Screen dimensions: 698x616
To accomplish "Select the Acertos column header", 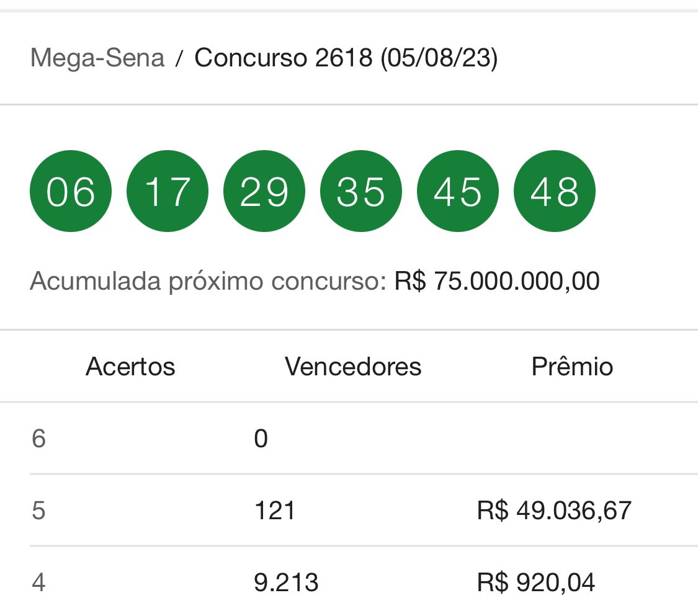I will point(130,366).
